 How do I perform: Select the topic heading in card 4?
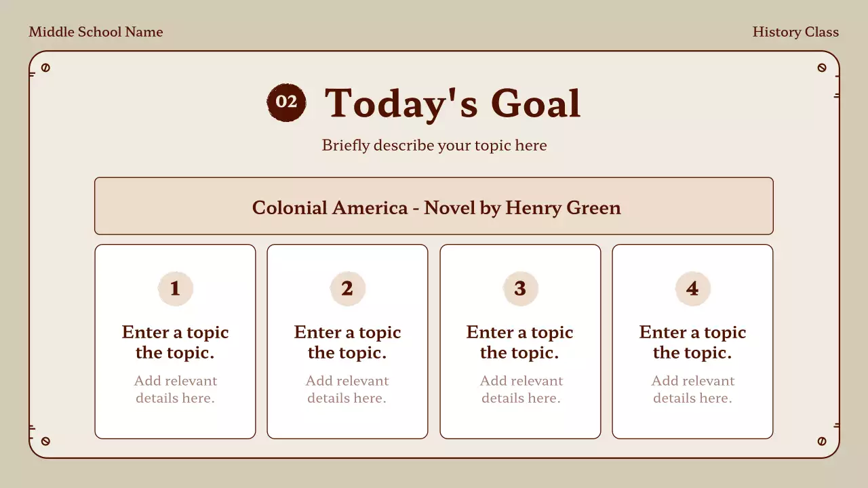[692, 342]
